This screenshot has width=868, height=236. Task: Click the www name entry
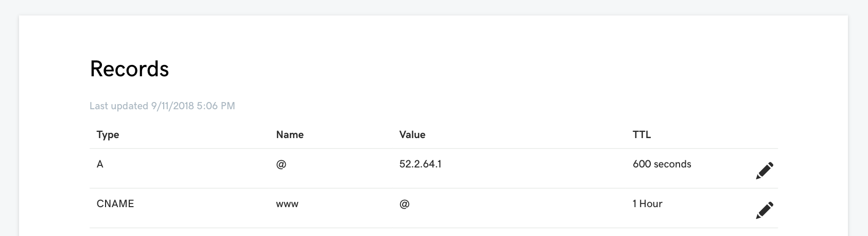287,204
